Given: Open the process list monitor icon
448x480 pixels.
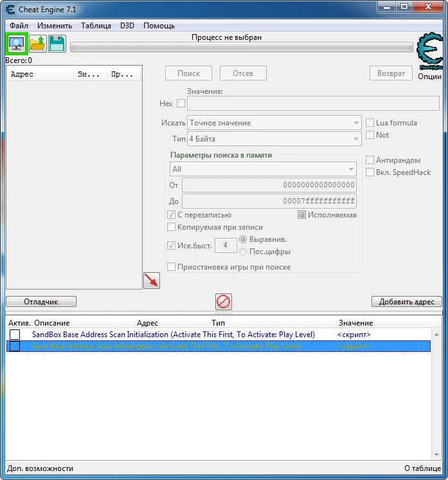Looking at the screenshot, I should click(17, 44).
